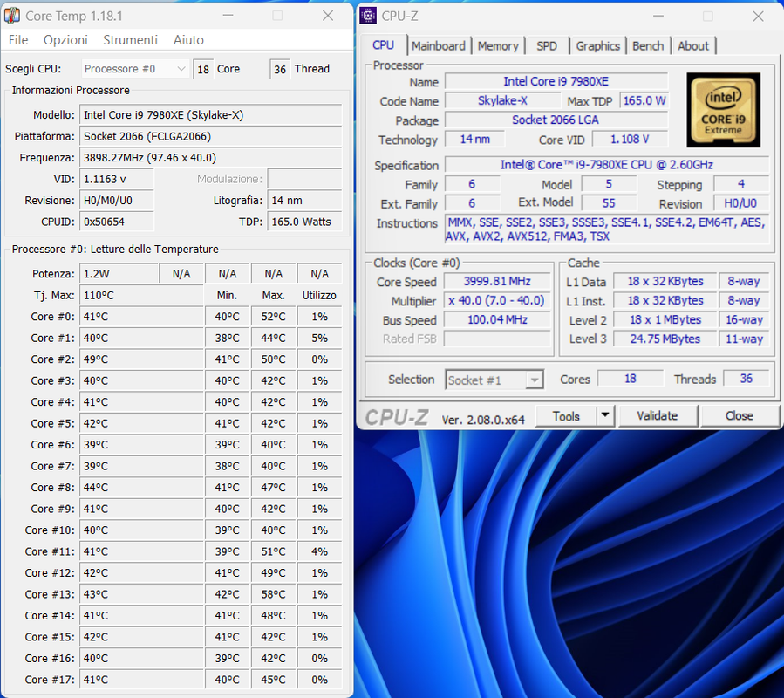Click the 18 Core count box
Screen dimensions: 784x698
click(x=203, y=69)
